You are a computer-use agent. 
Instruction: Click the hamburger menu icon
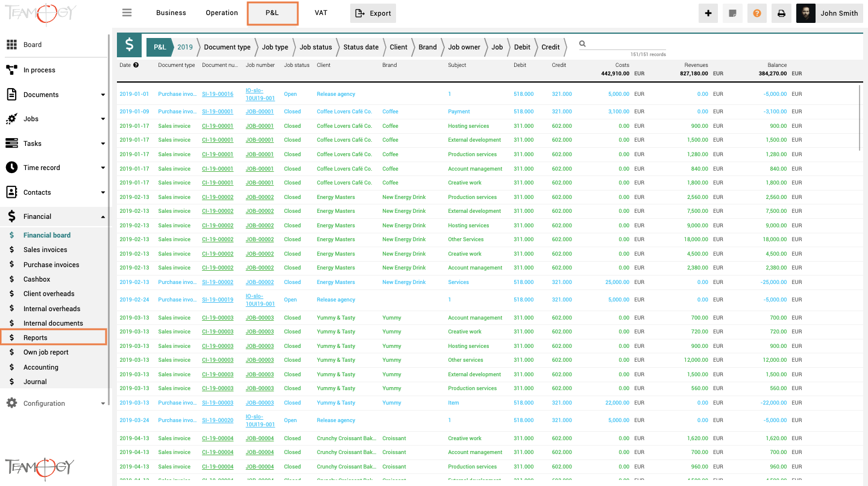point(127,13)
